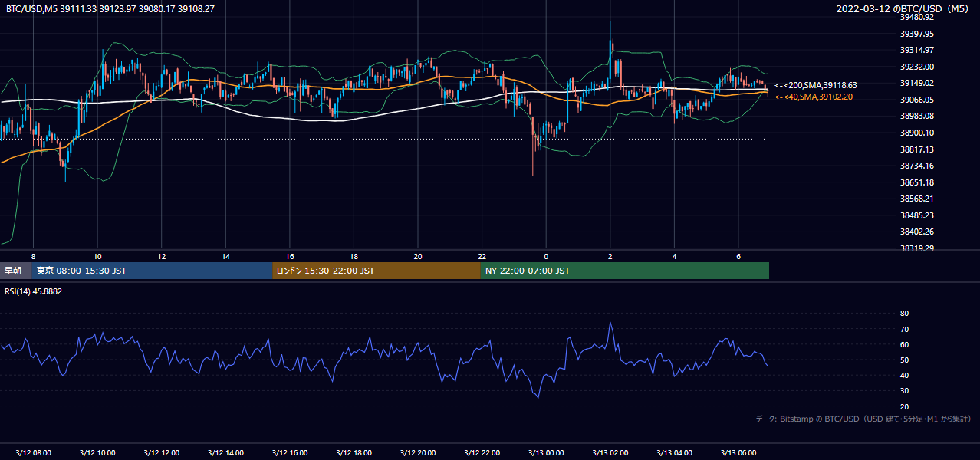980x460 pixels.
Task: Click hour label 12 under the price chart
Action: pos(162,256)
